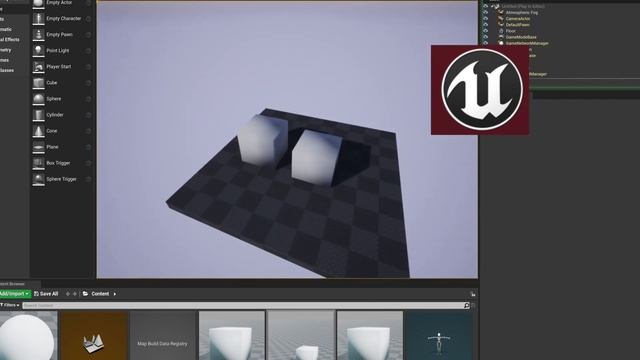Image resolution: width=640 pixels, height=360 pixels.
Task: Select the Sphere Trigger icon
Action: [38, 179]
